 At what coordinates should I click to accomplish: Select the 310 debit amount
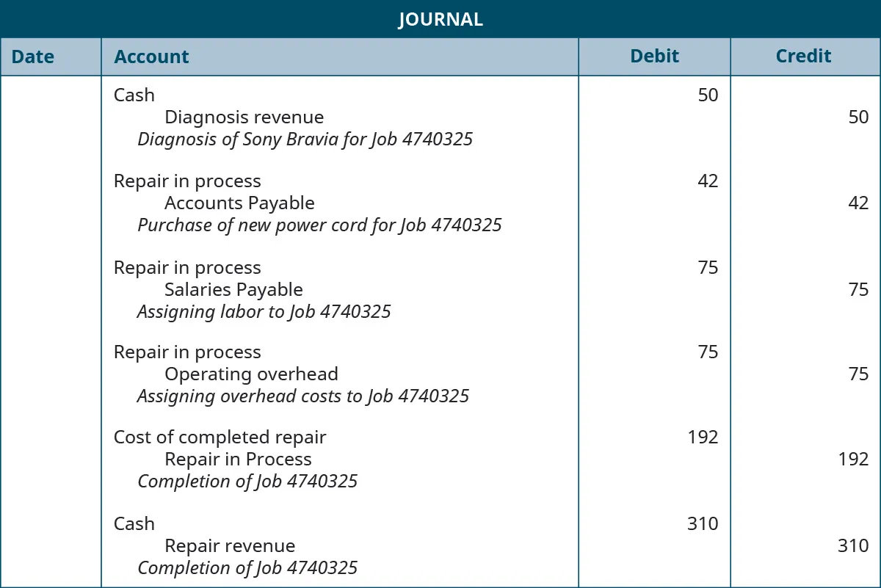(x=703, y=523)
